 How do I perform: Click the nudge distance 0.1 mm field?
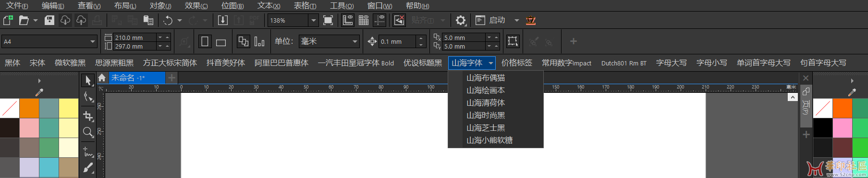coord(397,41)
